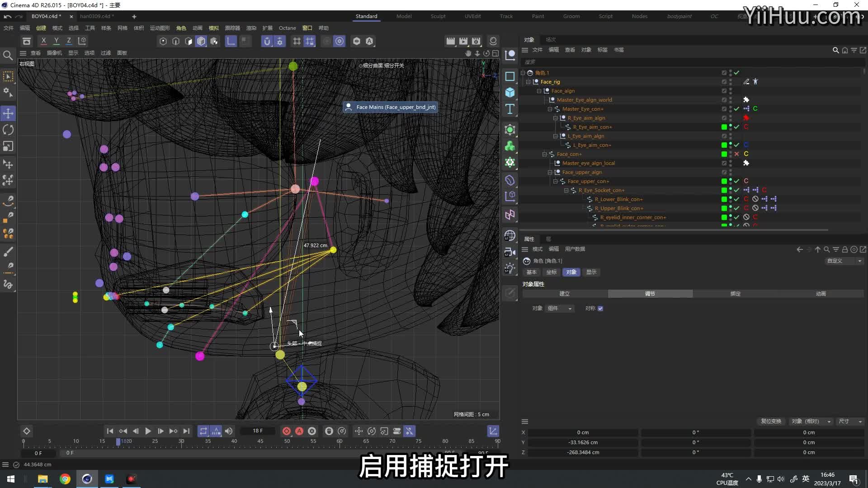Toggle viewport layout icon in top right of viewport
This screenshot has width=868, height=488.
495,53
